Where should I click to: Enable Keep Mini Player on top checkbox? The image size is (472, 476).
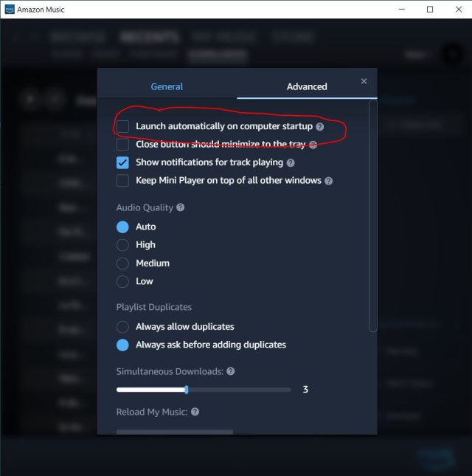tap(122, 181)
